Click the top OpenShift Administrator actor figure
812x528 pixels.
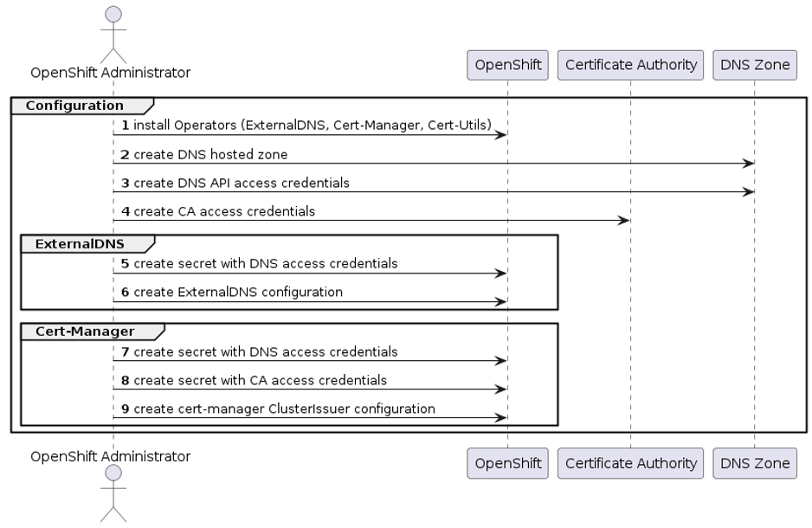[x=113, y=35]
